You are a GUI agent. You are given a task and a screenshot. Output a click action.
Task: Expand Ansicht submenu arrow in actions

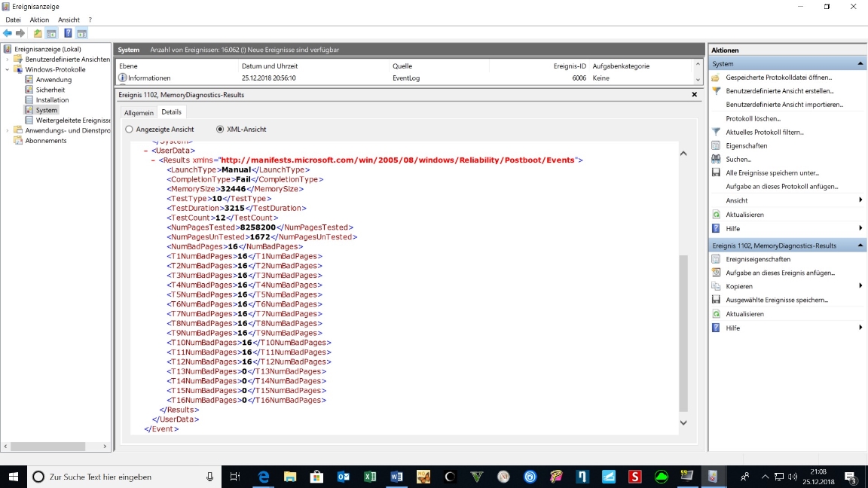[860, 200]
